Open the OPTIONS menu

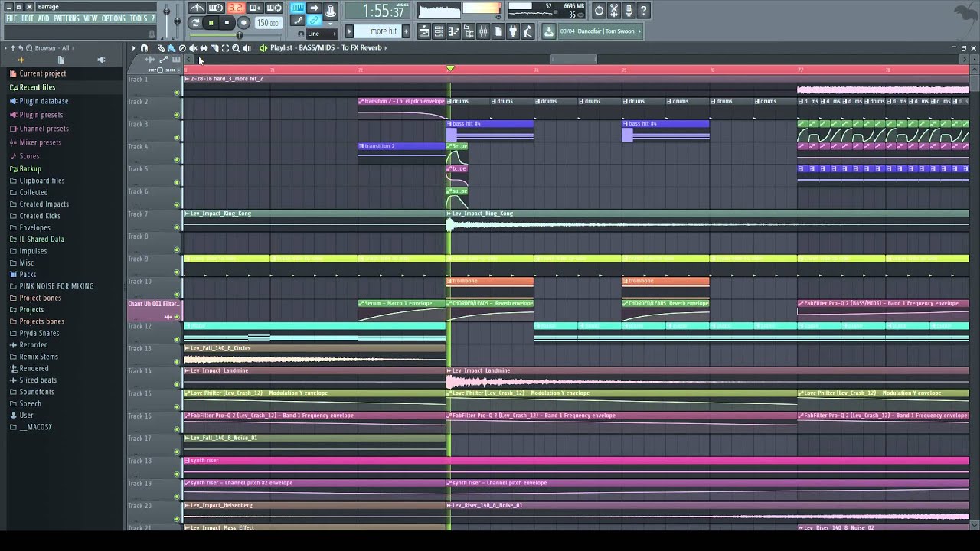click(113, 18)
